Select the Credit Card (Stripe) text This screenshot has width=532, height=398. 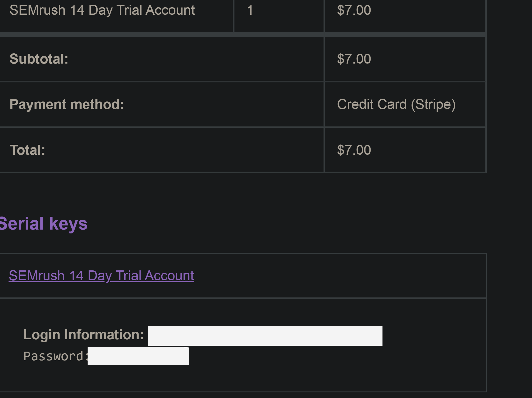[x=396, y=104]
